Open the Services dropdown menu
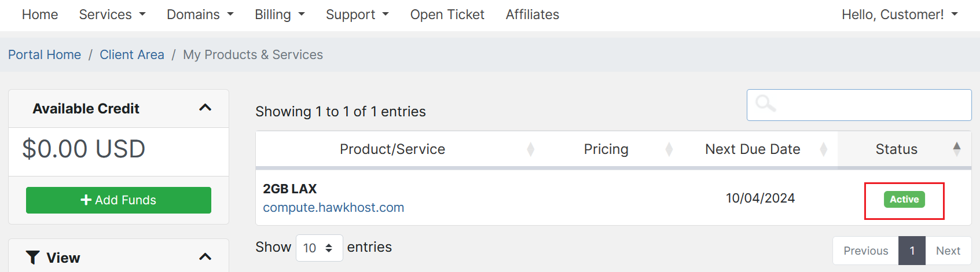 112,14
